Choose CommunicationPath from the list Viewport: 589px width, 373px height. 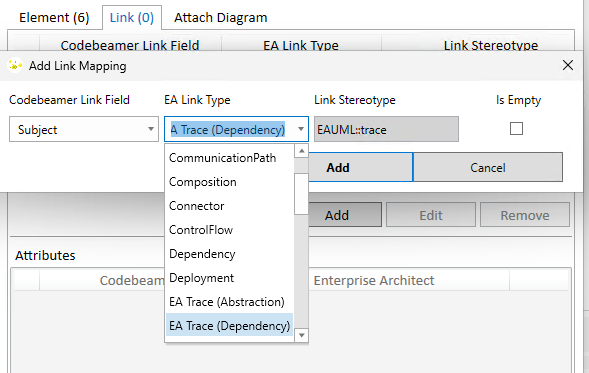click(x=229, y=158)
